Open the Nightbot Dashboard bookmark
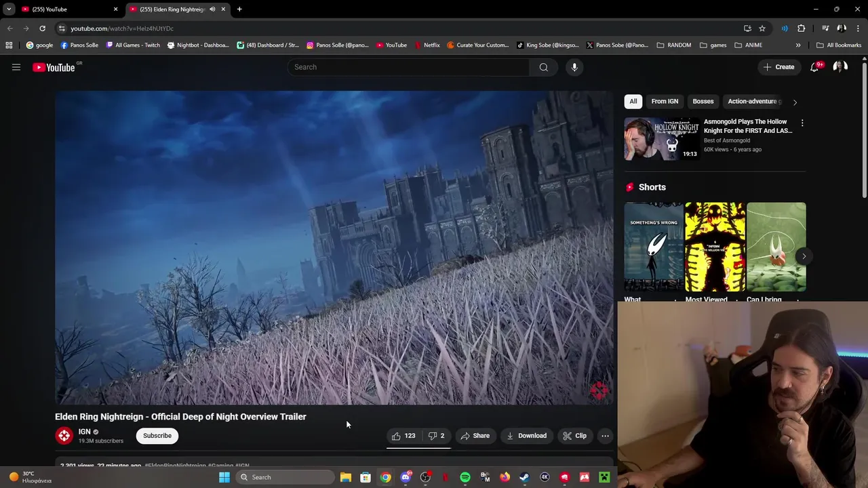868x488 pixels. point(198,45)
